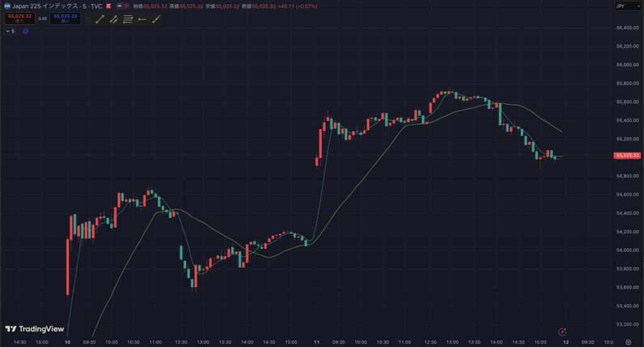Click the date marker 11 on the time axis

click(317, 343)
